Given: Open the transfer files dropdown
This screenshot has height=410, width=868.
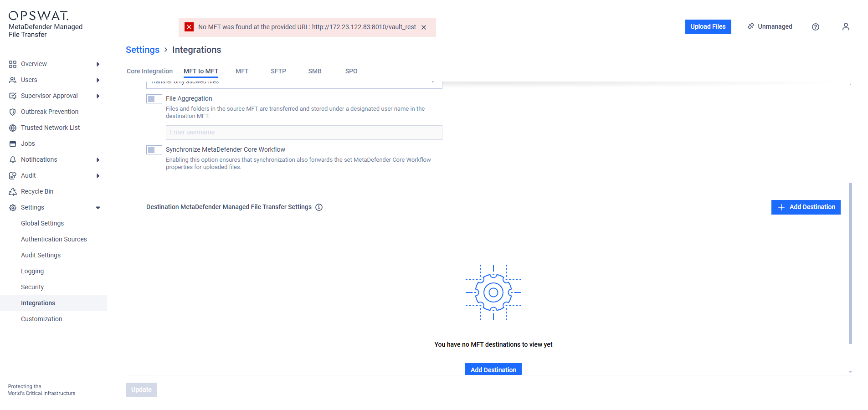Looking at the screenshot, I should coord(294,84).
